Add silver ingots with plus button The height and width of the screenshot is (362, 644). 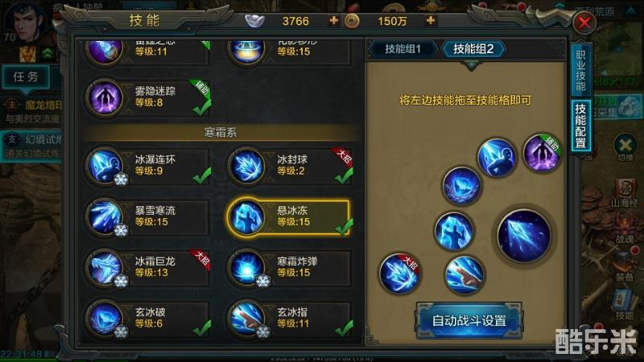tap(334, 20)
